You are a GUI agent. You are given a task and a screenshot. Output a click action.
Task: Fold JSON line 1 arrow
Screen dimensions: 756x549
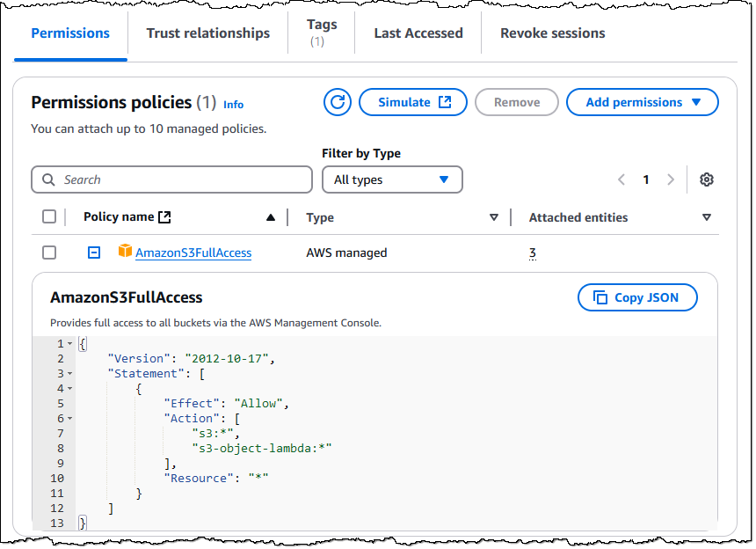click(x=70, y=343)
